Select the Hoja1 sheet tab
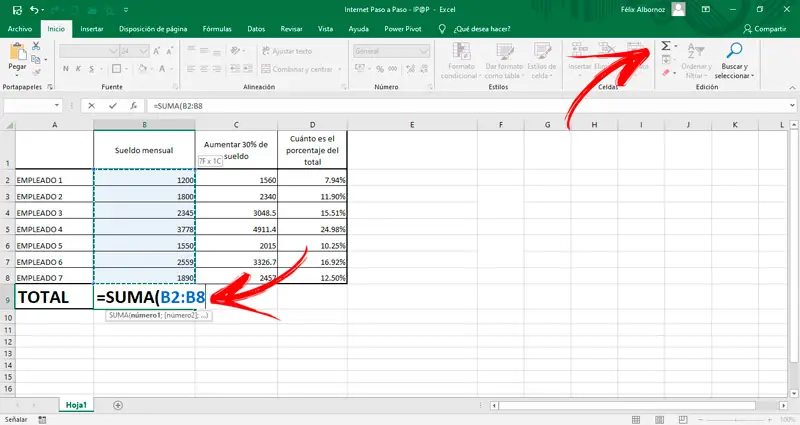The height and width of the screenshot is (425, 800). (x=75, y=405)
